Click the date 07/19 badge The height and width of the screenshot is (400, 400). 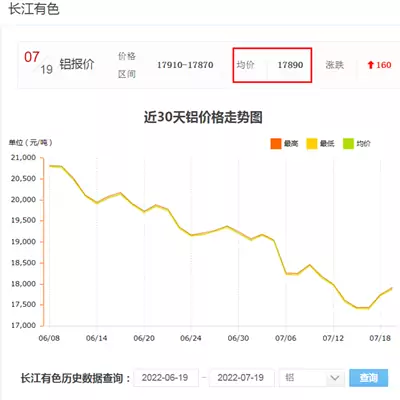[38, 63]
